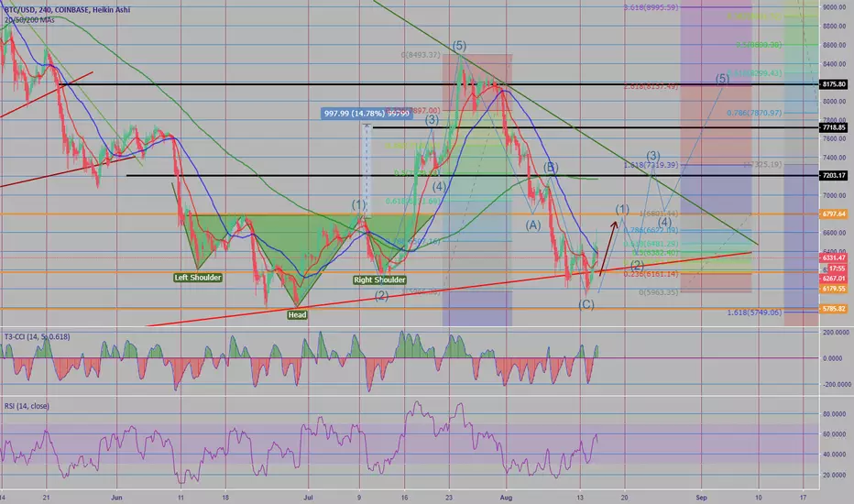Select the (C) corrective wave label
This screenshot has width=854, height=504.
click(586, 304)
